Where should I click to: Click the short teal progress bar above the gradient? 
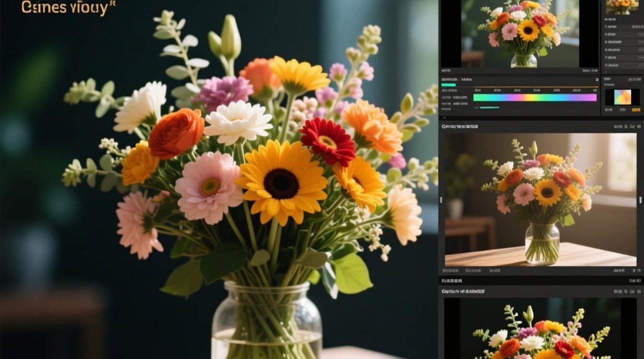coord(448,85)
